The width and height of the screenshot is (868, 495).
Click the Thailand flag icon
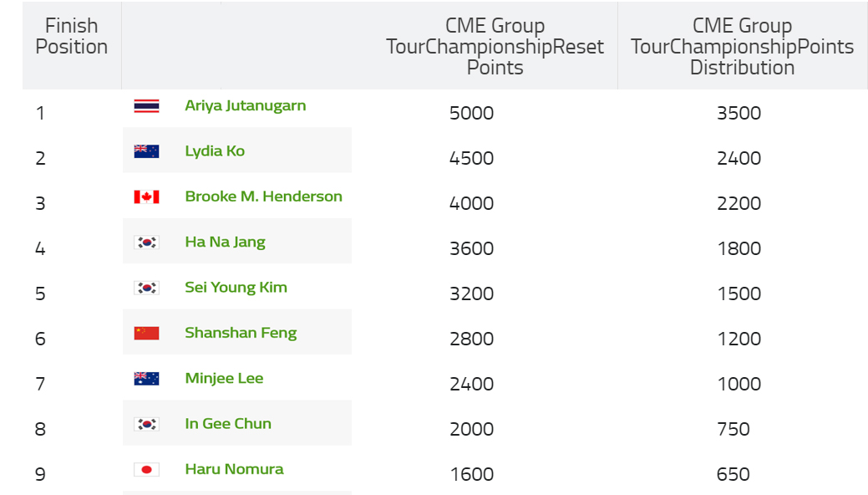click(x=147, y=106)
